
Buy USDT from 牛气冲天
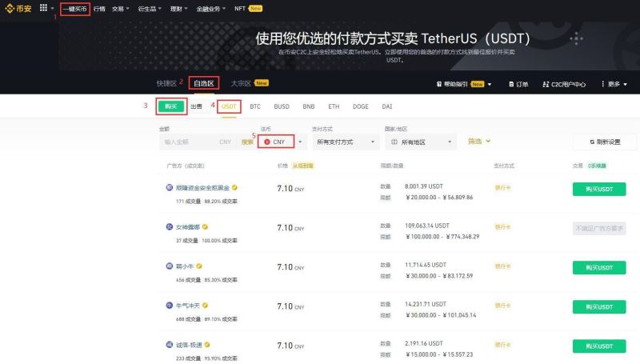pos(599,307)
